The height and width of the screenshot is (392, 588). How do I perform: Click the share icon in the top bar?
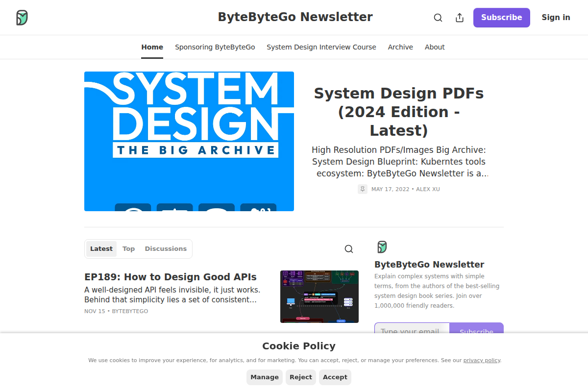[459, 17]
